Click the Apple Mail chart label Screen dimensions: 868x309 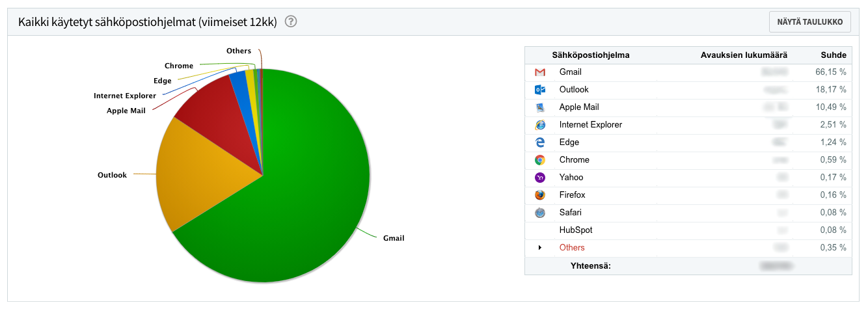(126, 111)
